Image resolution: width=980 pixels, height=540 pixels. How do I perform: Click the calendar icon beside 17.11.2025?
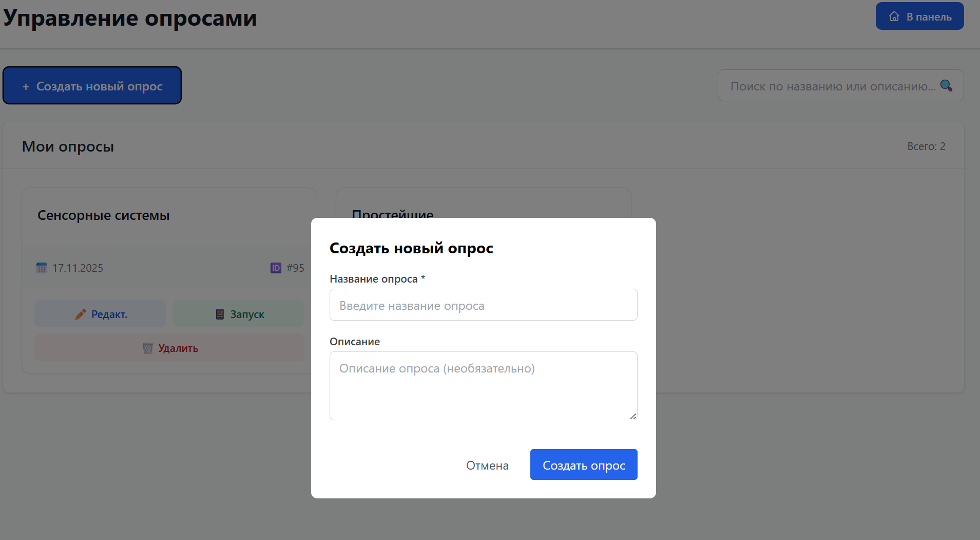click(x=42, y=268)
